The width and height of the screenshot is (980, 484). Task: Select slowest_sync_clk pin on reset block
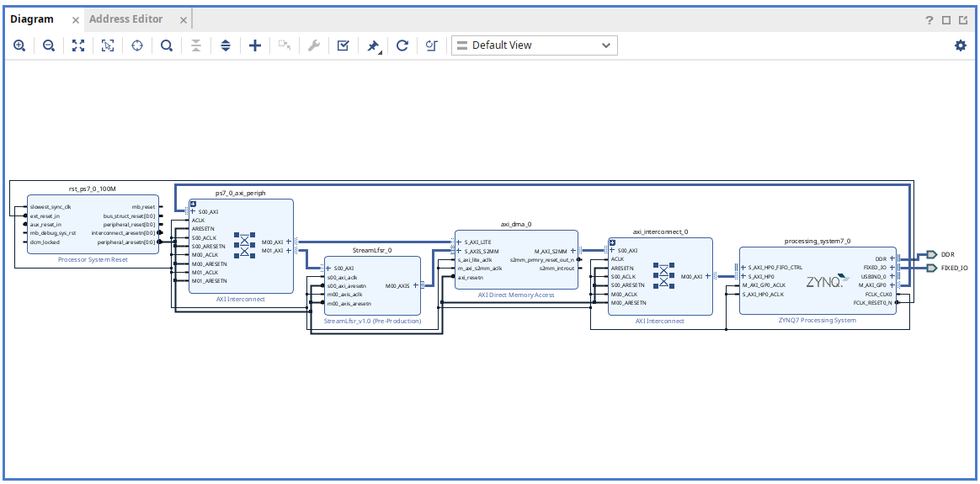click(x=51, y=207)
